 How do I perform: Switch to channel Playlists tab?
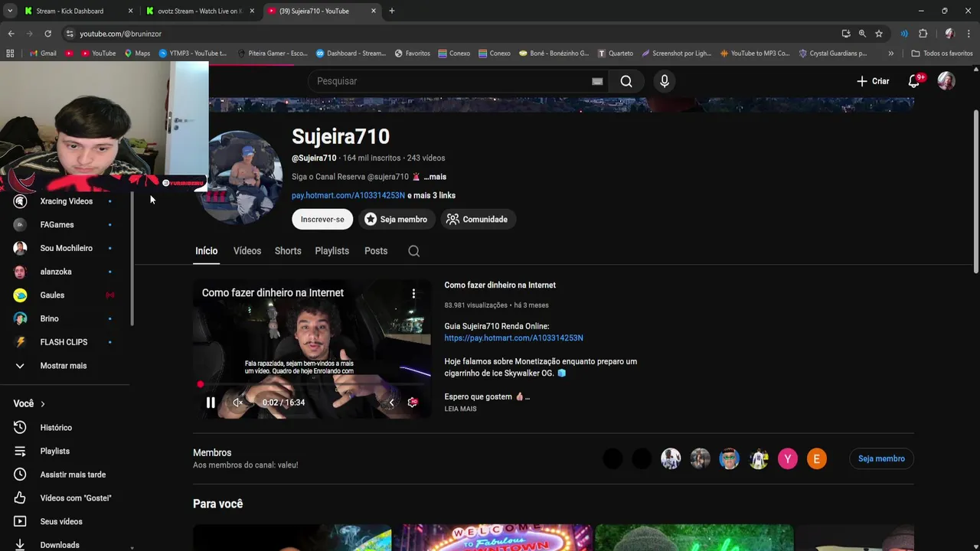(x=332, y=251)
